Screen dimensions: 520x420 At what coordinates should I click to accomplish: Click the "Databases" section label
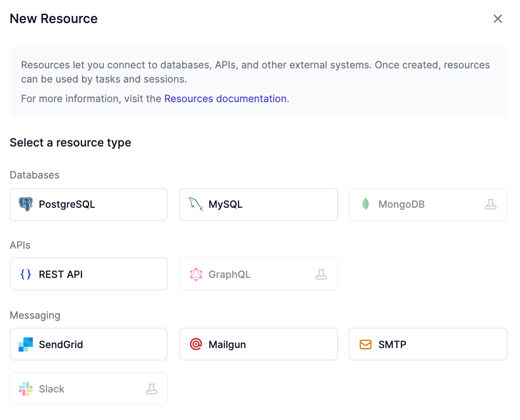point(35,175)
